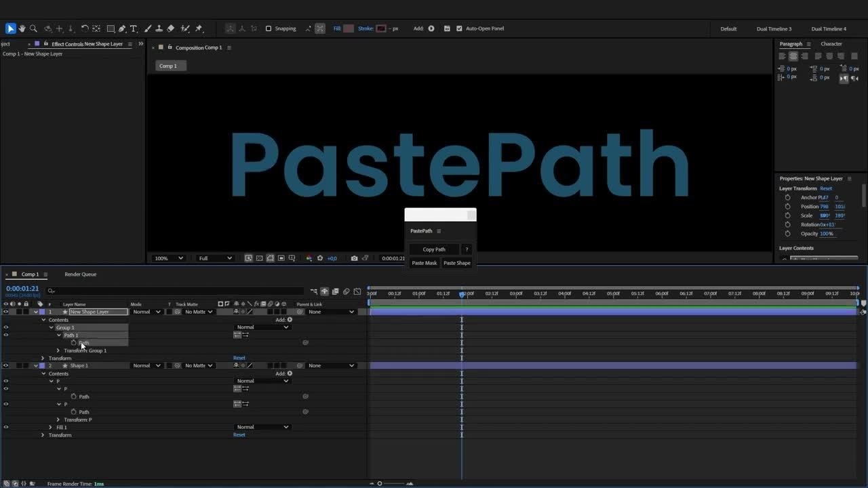
Task: Click the Copy Path button
Action: point(434,249)
